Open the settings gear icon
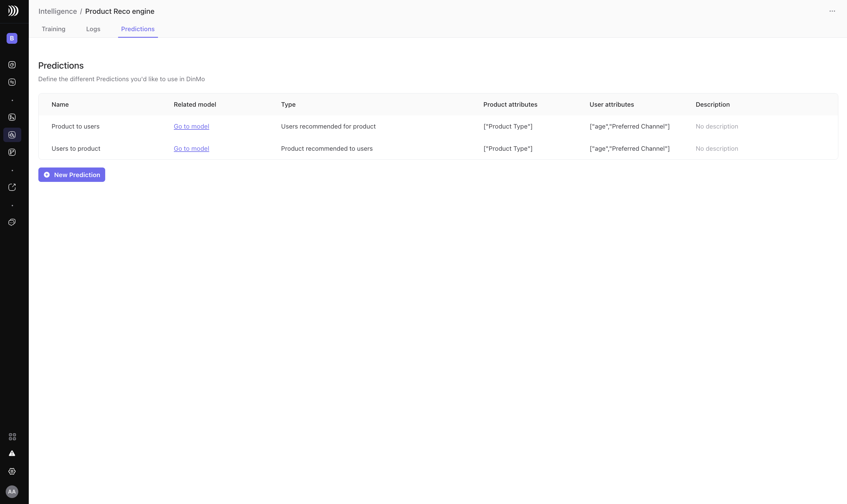Viewport: 847px width, 504px height. (12, 471)
